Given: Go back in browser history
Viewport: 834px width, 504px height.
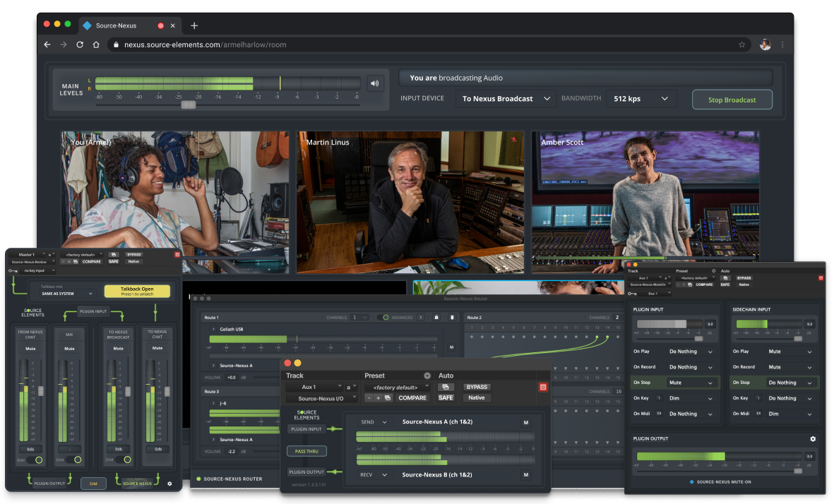Looking at the screenshot, I should point(47,44).
